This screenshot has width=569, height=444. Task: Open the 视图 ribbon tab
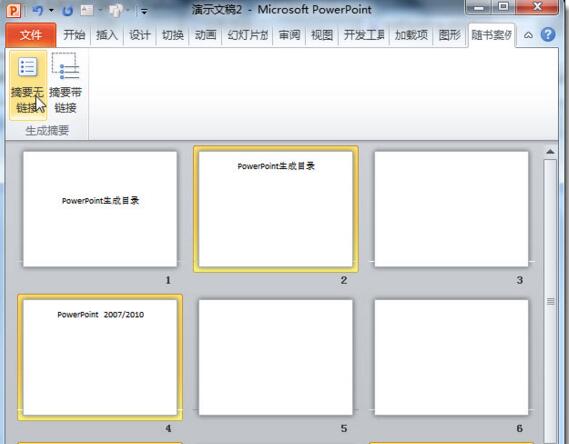click(x=322, y=35)
